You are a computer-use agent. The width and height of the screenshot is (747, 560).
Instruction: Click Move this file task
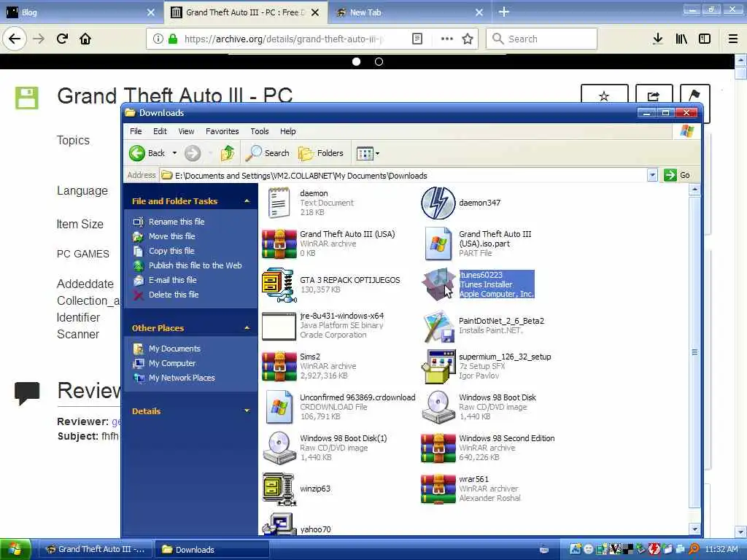(x=172, y=236)
